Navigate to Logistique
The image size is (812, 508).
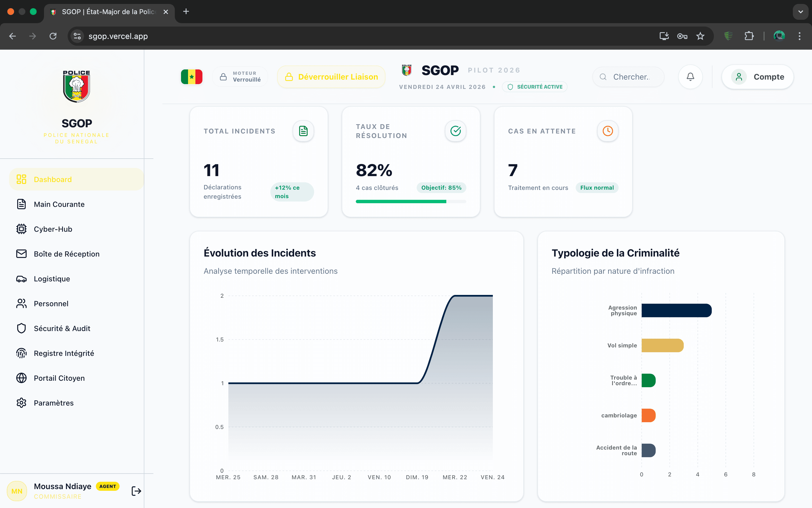76,279
